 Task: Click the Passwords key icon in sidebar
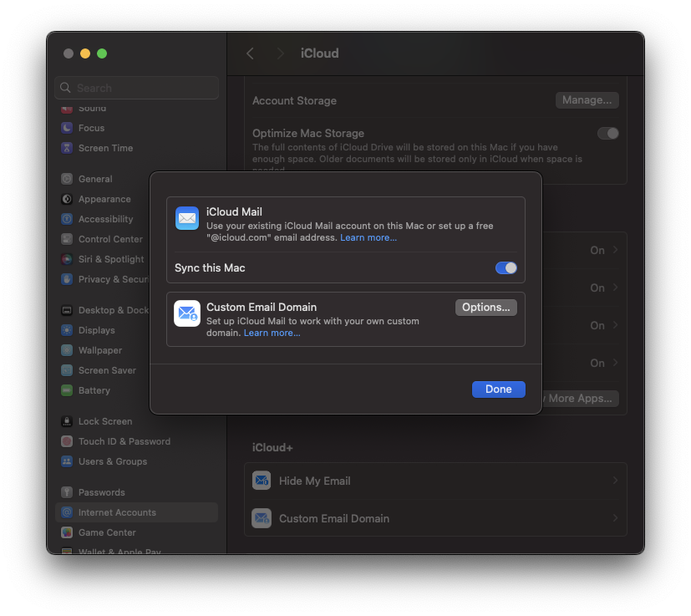[x=67, y=492]
